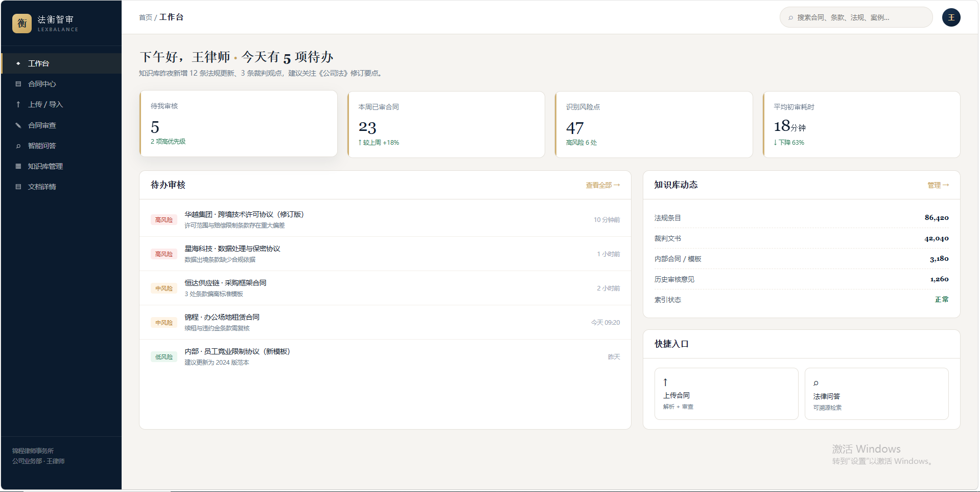The width and height of the screenshot is (980, 492).
Task: Open 合同审查 from the sidebar
Action: pyautogui.click(x=61, y=125)
